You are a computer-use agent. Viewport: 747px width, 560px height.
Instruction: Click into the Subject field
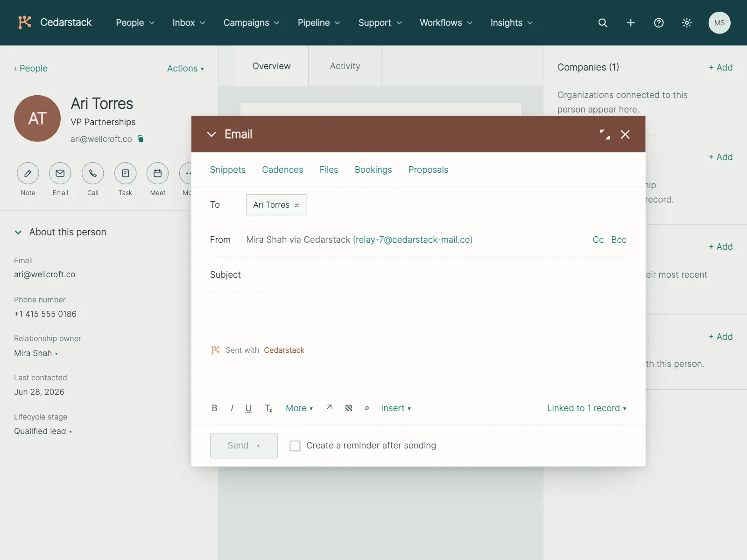tap(418, 275)
